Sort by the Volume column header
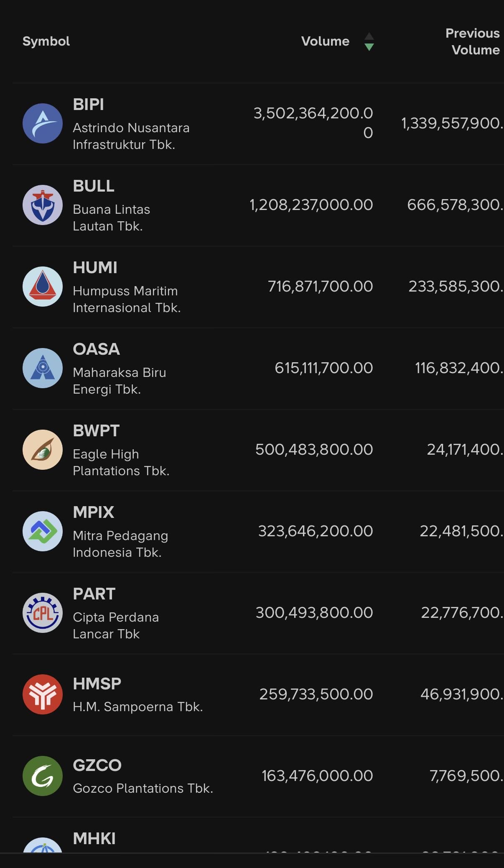The width and height of the screenshot is (504, 868). tap(325, 41)
